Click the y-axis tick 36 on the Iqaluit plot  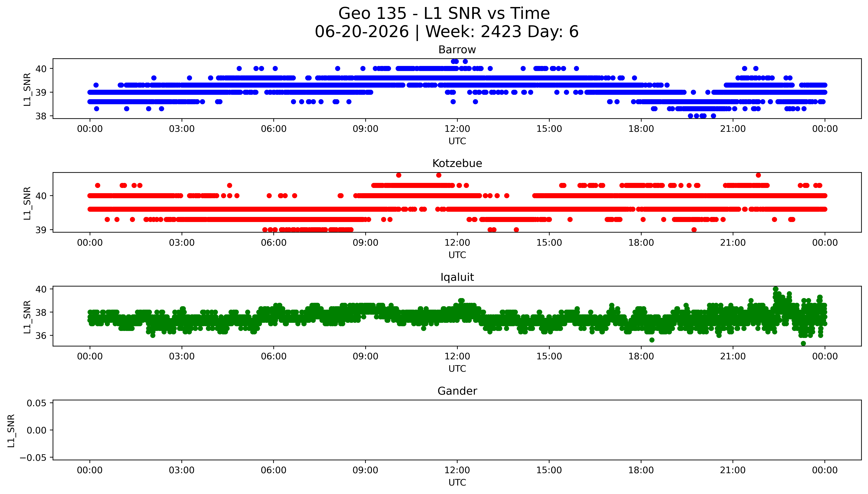(x=41, y=336)
